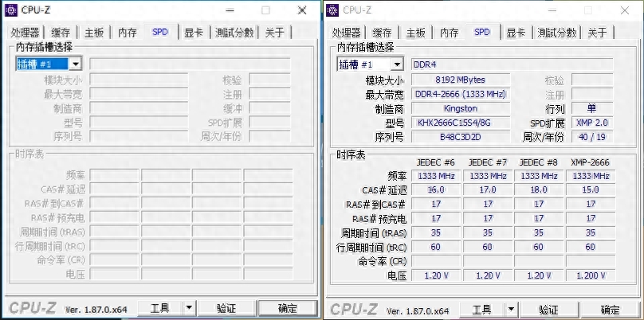Switch to the 关于 tab in left window
This screenshot has height=320, width=644.
[275, 33]
